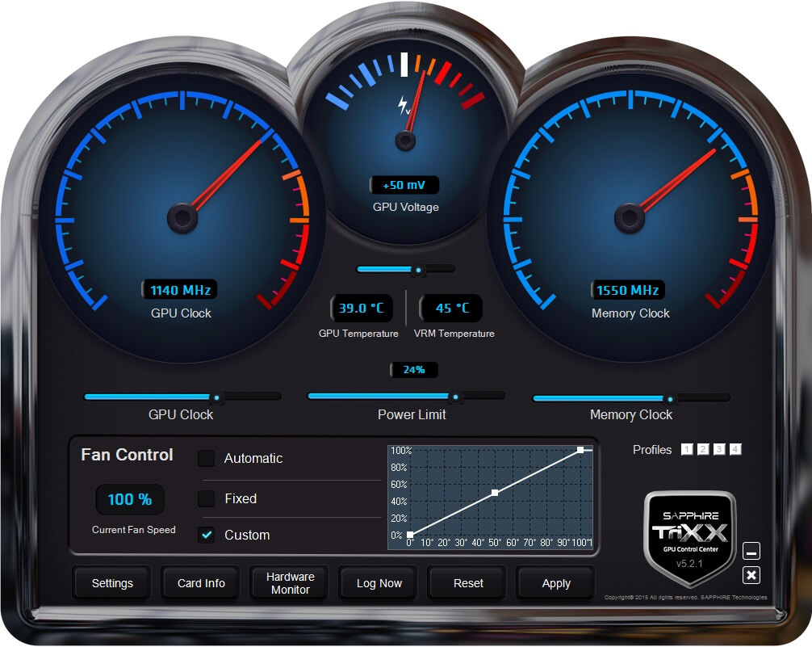
Task: Check the Fixed fan speed option
Action: 207,498
